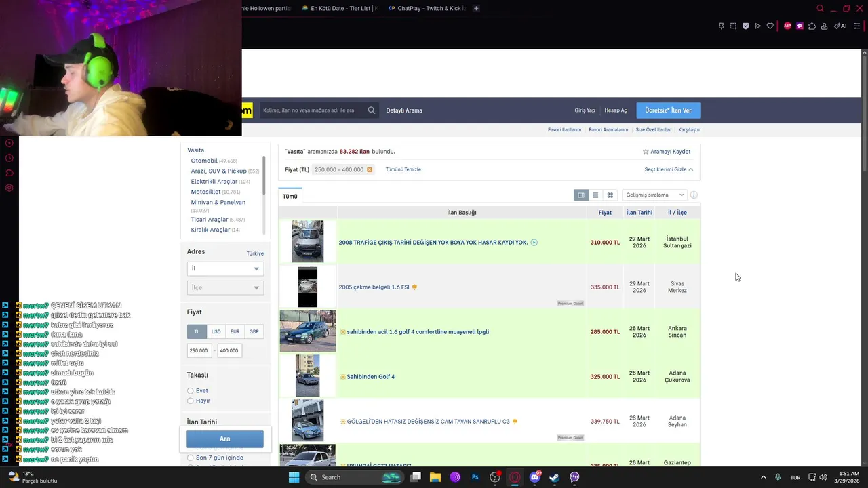Viewport: 868px width, 488px height.
Task: Open the purple extension icon beside ABP
Action: 800,26
